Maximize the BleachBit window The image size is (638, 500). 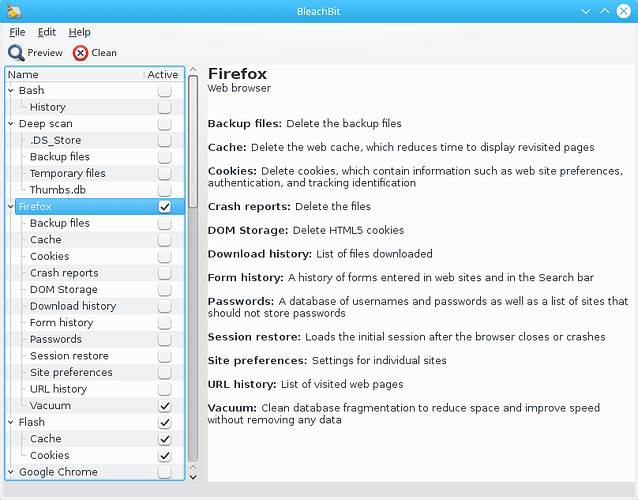(606, 11)
